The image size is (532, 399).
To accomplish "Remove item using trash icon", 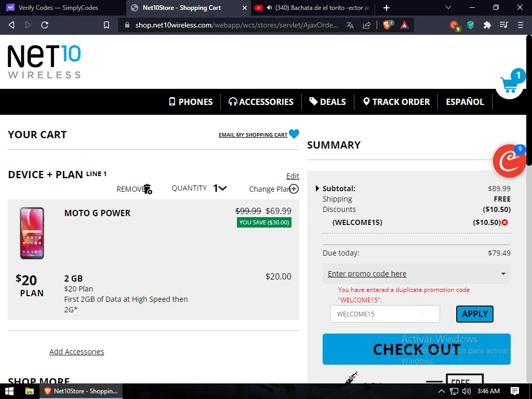I will 148,189.
